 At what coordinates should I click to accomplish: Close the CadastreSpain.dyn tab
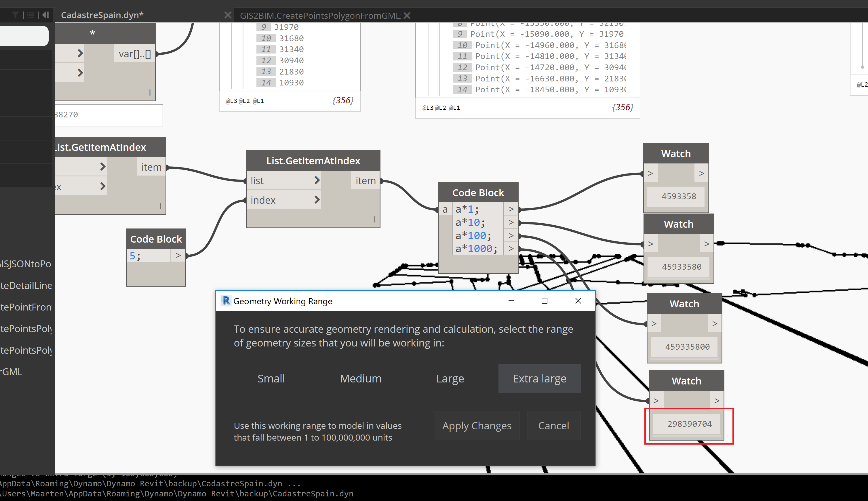(x=227, y=15)
